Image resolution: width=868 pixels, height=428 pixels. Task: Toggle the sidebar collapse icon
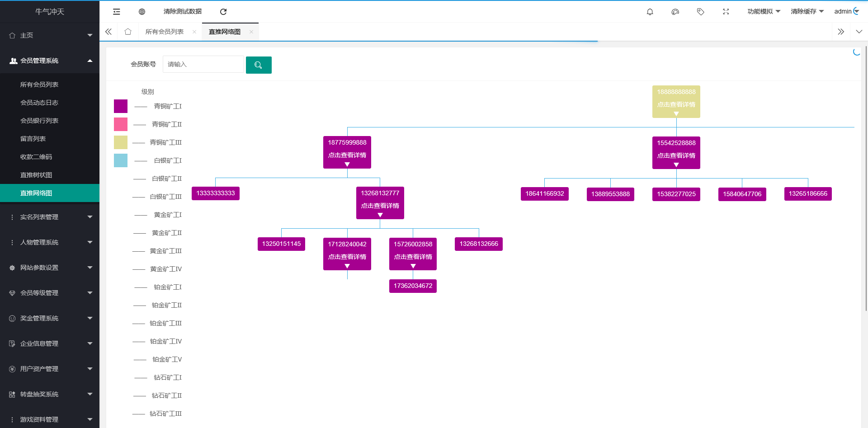(x=117, y=12)
